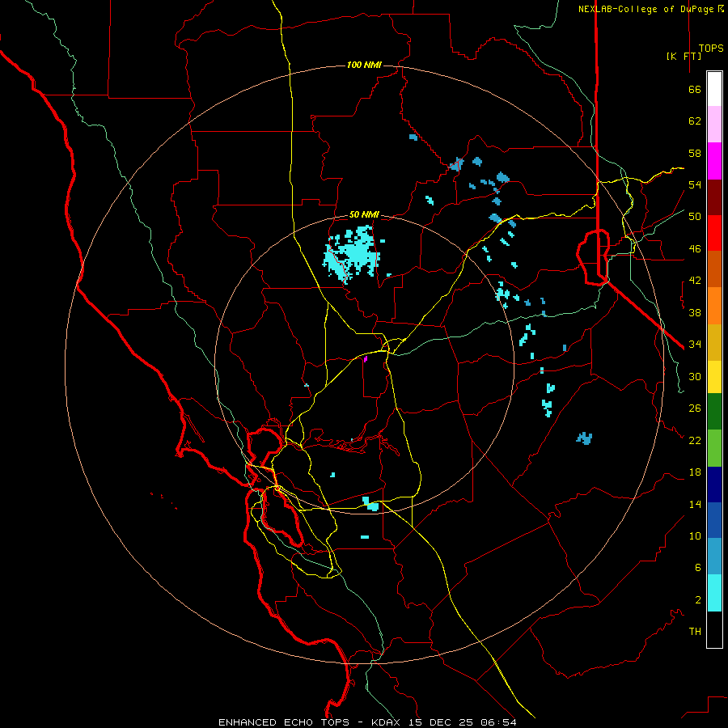This screenshot has width=728, height=728.
Task: Click the ENHANCED ECHO TOPS caption text
Action: (284, 722)
